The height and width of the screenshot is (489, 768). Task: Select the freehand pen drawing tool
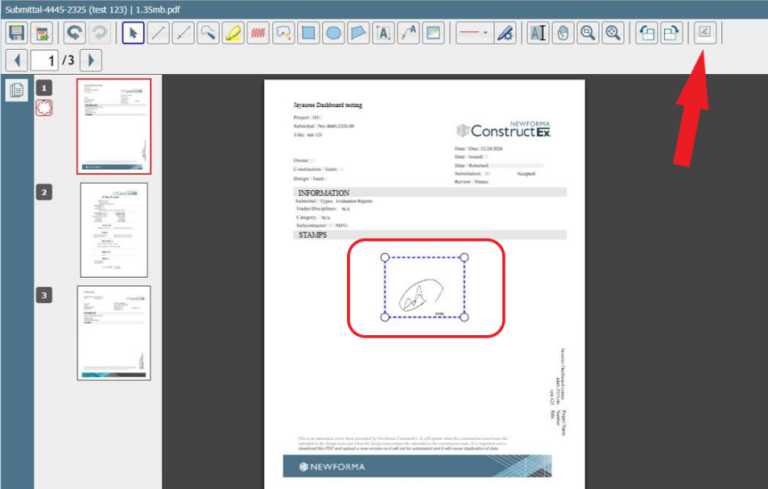[x=208, y=33]
